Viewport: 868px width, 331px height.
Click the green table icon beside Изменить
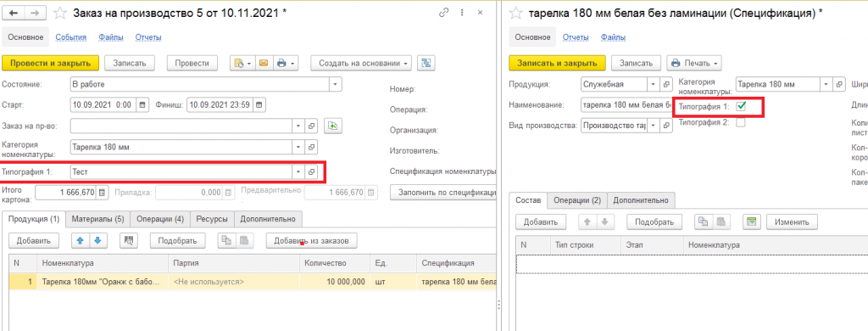pyautogui.click(x=751, y=222)
